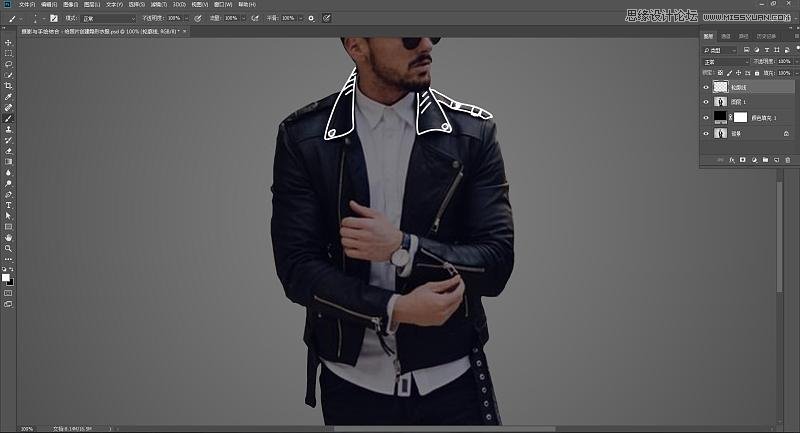This screenshot has width=800, height=433.
Task: Select the Crop tool
Action: point(8,86)
